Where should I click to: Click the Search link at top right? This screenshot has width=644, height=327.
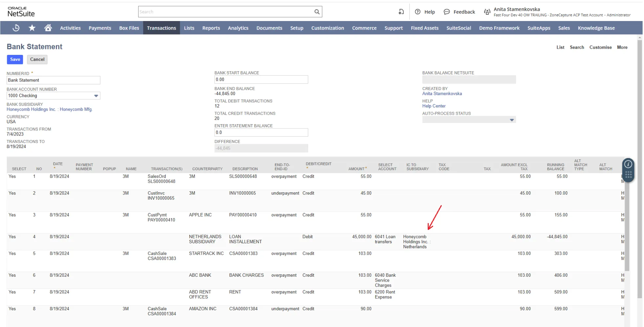click(577, 47)
